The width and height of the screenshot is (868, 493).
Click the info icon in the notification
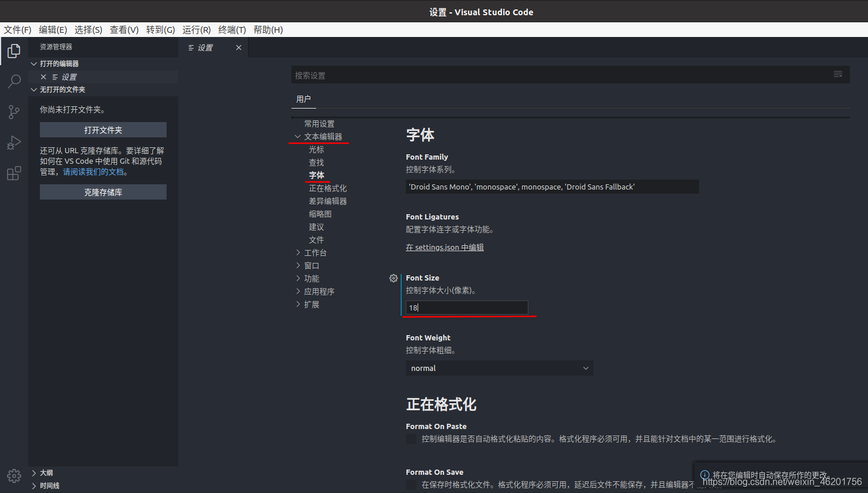pyautogui.click(x=705, y=475)
